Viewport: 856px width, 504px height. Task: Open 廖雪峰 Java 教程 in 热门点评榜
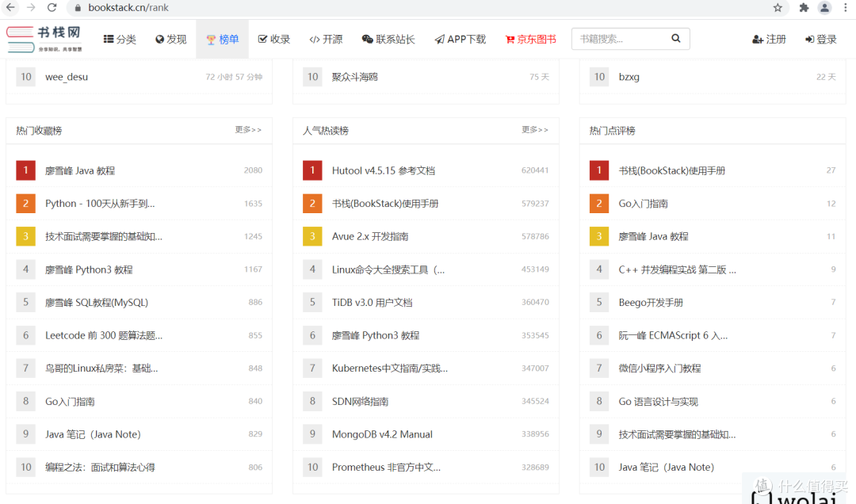653,236
